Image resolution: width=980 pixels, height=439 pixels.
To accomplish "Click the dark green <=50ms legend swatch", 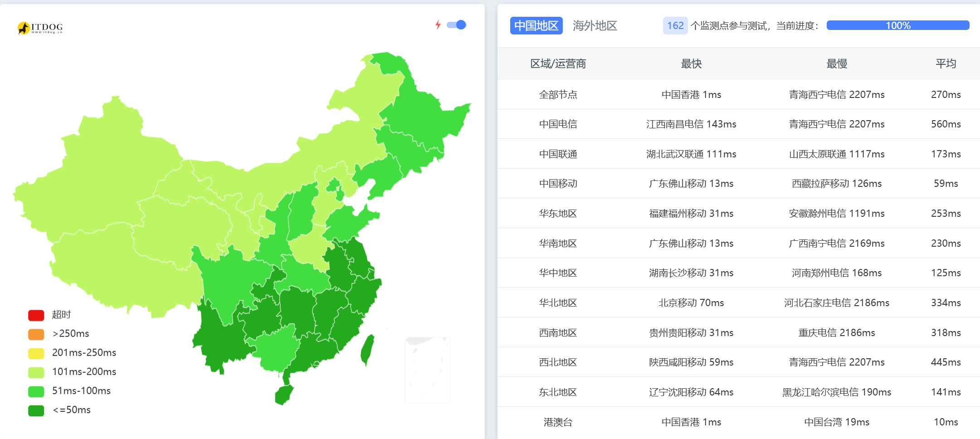I will (x=36, y=410).
